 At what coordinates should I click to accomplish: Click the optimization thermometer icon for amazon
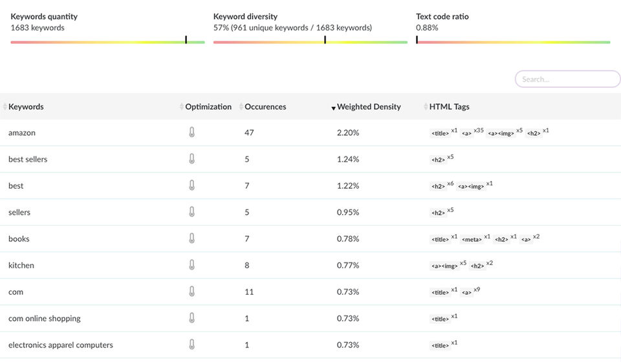(191, 133)
